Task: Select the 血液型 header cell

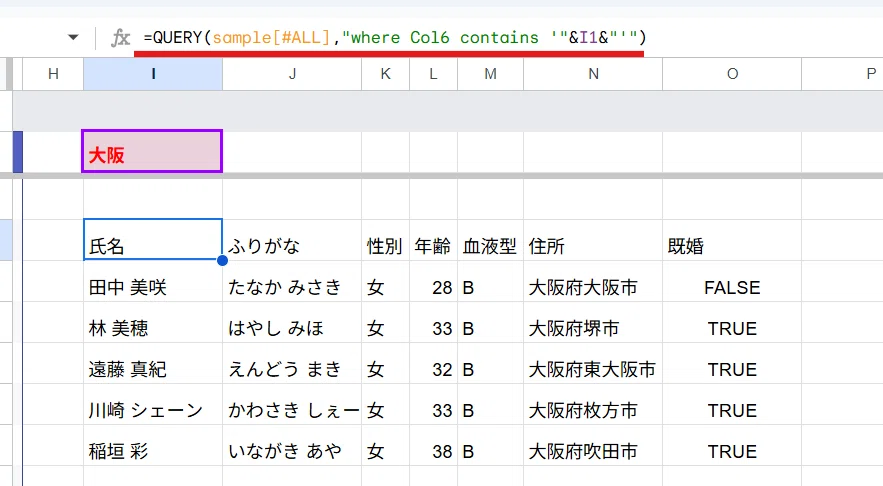Action: pos(490,240)
